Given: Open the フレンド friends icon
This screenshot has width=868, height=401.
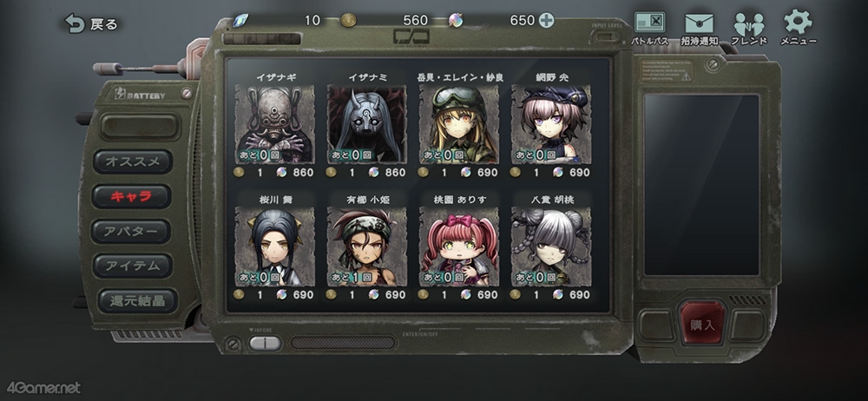Looking at the screenshot, I should click(x=749, y=29).
